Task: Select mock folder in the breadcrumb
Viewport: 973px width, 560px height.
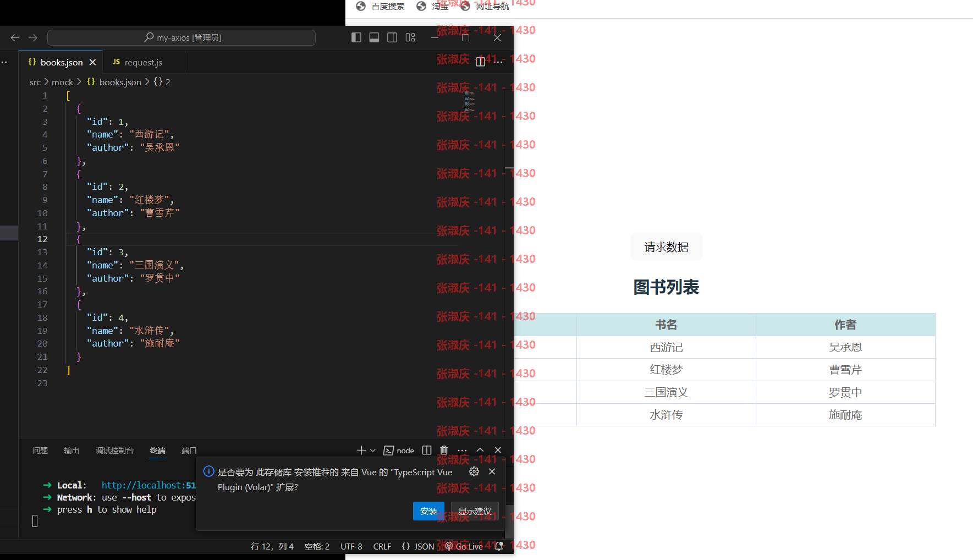Action: coord(62,82)
